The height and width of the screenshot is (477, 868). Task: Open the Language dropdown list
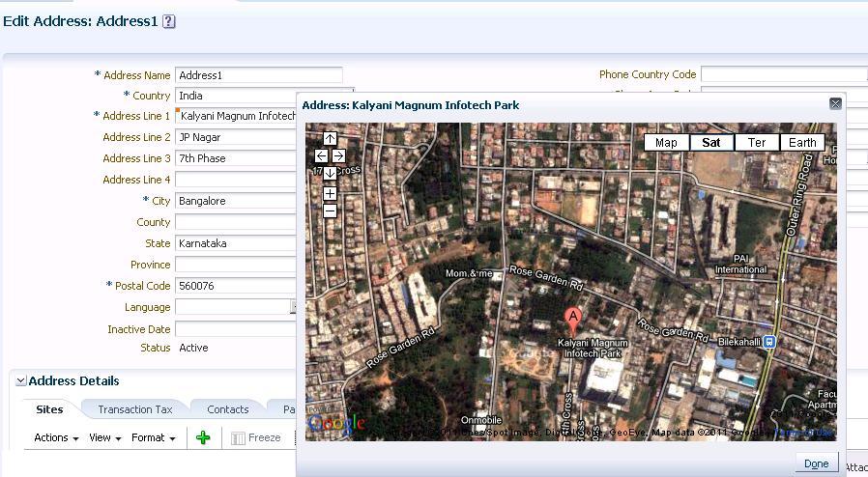tap(294, 307)
